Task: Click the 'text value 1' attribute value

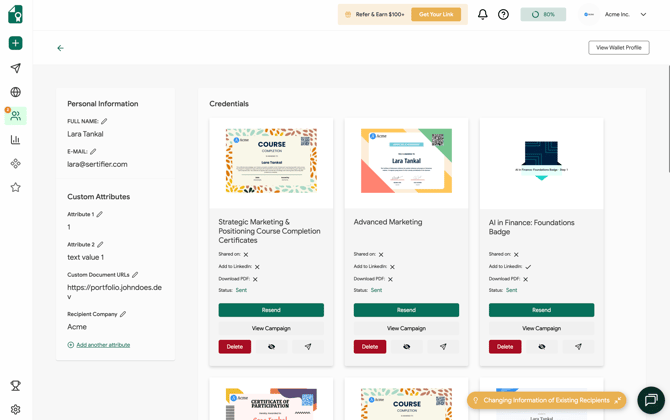Action: point(85,257)
